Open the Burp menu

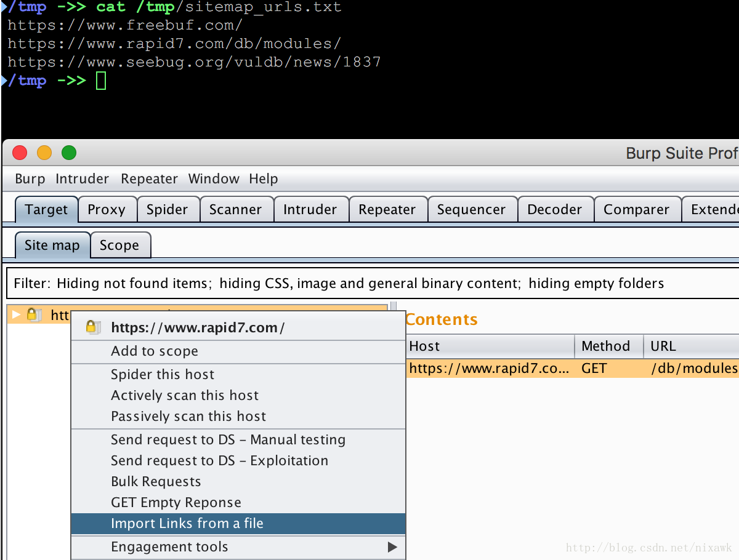pyautogui.click(x=30, y=179)
